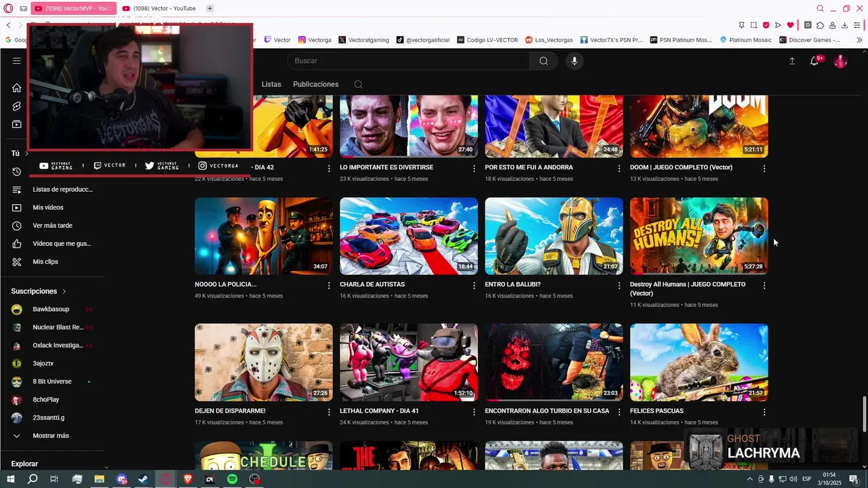The height and width of the screenshot is (488, 868).
Task: Open Brave browser from the taskbar
Action: pos(188,479)
